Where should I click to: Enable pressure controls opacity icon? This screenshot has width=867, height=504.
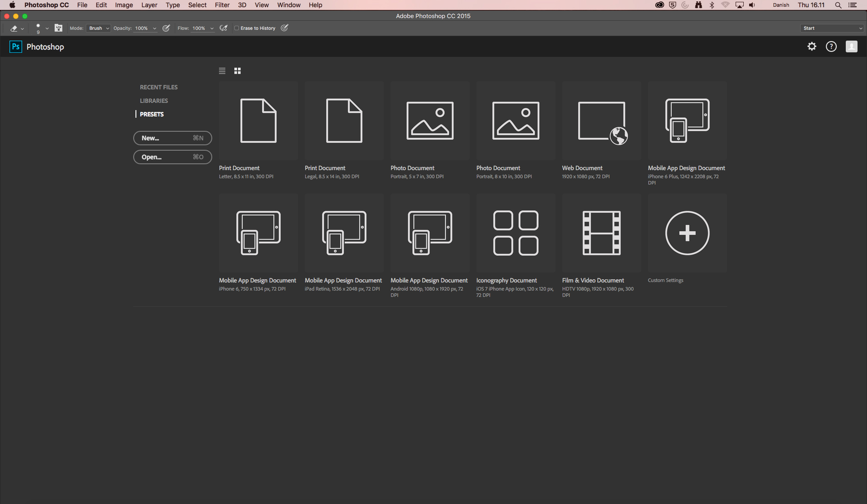point(166,28)
